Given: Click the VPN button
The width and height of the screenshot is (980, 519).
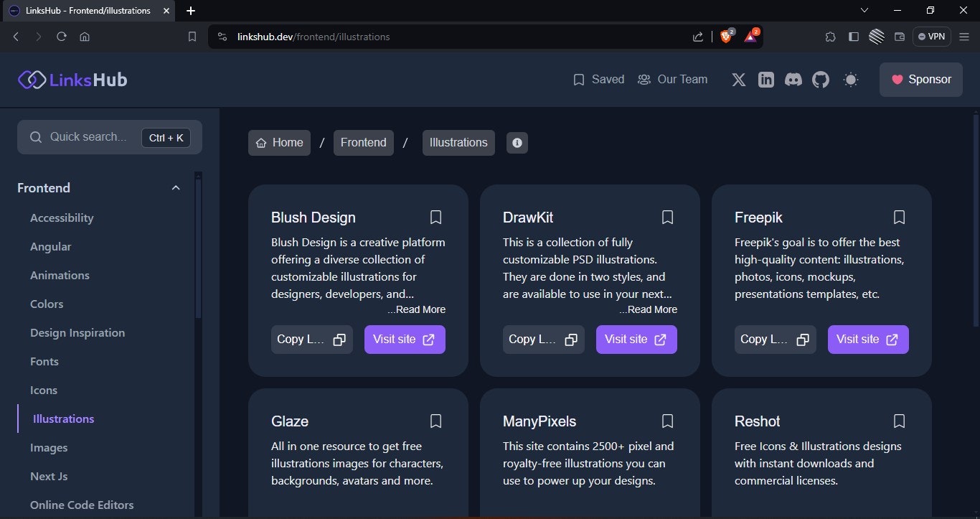Looking at the screenshot, I should click(931, 37).
